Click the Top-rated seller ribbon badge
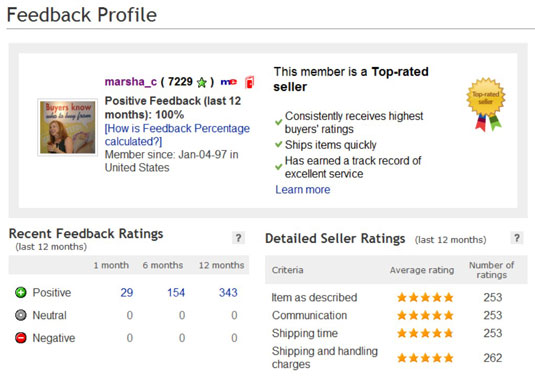The image size is (535, 376). point(486,104)
